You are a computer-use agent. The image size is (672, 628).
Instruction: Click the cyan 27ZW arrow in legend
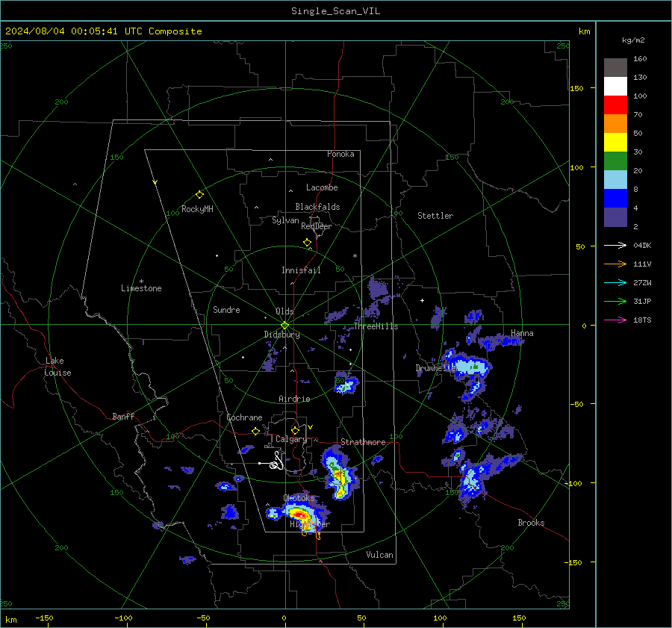tap(615, 282)
